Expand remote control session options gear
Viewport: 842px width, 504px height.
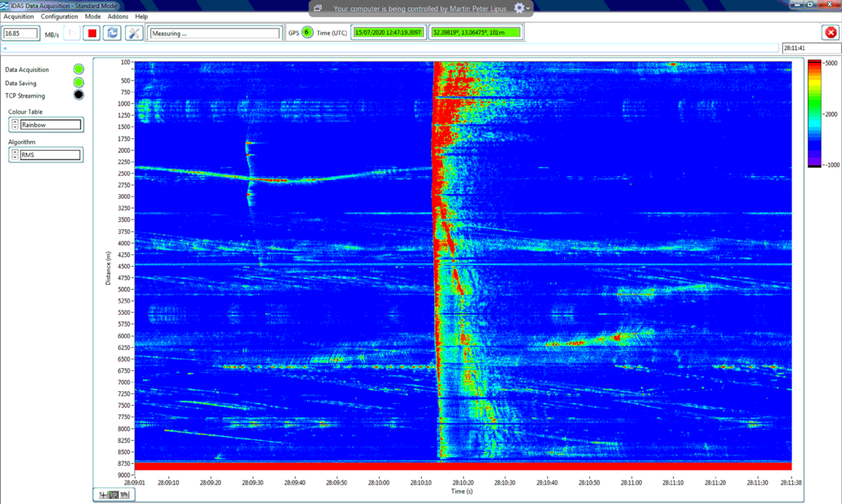[520, 9]
